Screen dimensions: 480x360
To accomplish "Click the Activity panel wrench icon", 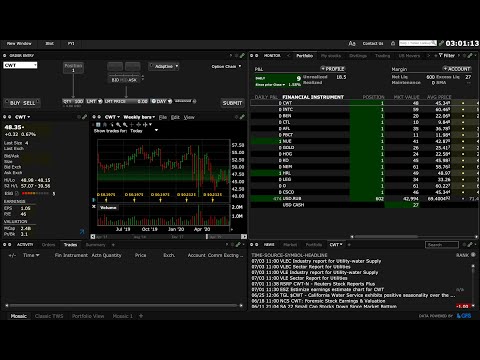I will (238, 245).
